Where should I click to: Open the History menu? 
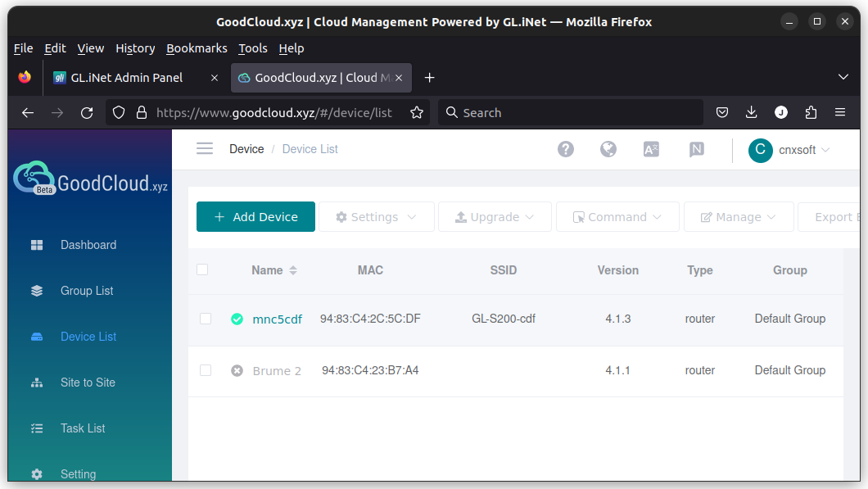135,48
